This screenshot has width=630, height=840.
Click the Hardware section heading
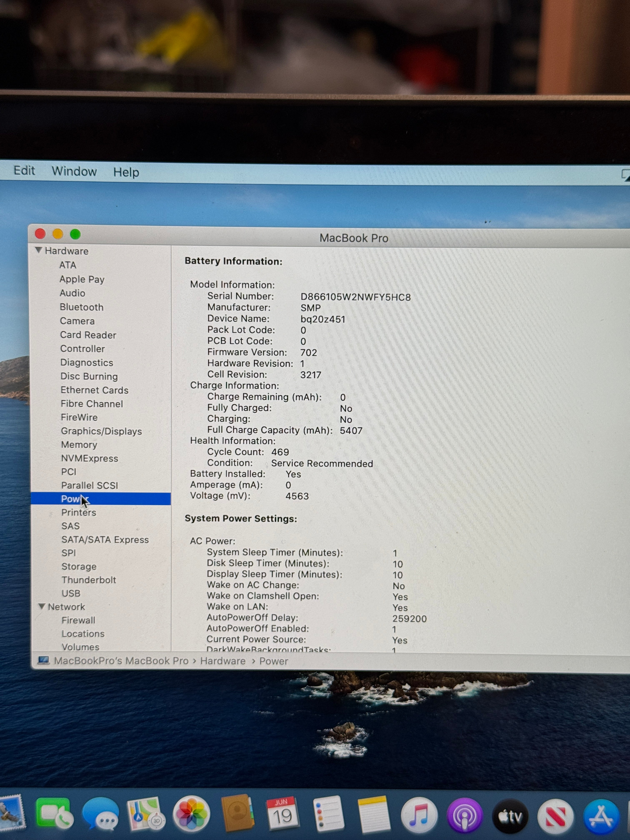click(66, 251)
